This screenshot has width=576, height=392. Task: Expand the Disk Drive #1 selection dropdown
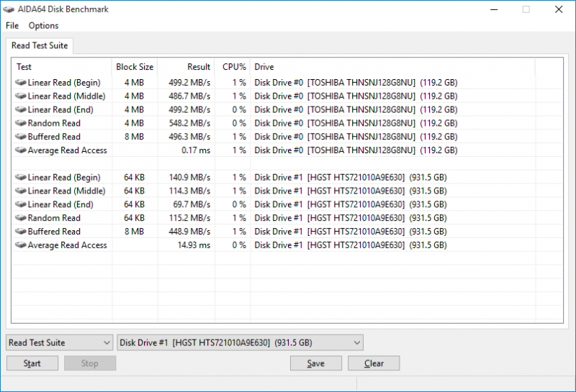[x=240, y=342]
